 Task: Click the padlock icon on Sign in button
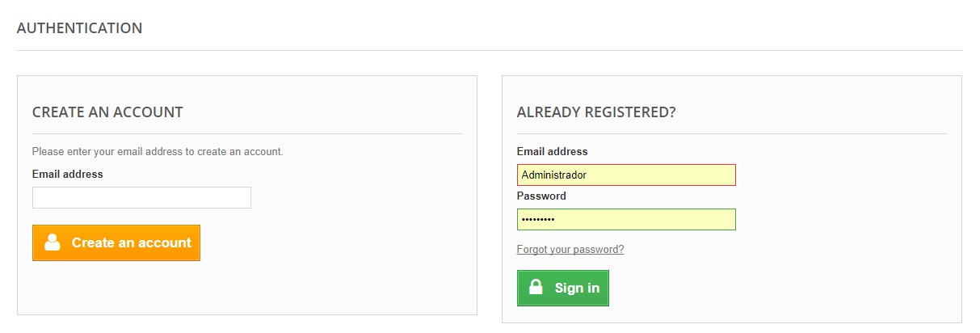click(x=535, y=288)
